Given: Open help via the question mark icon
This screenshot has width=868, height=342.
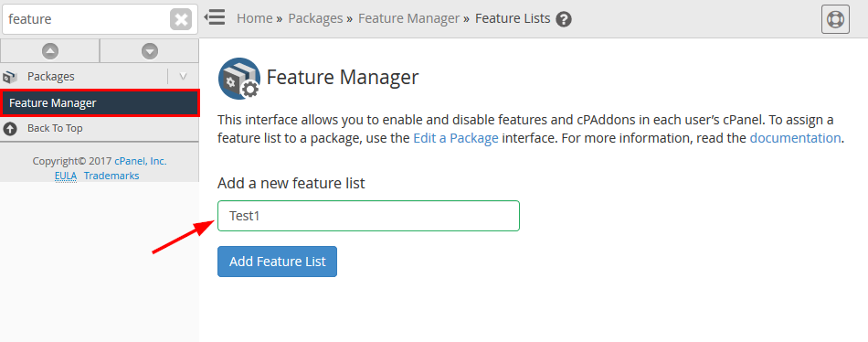Looking at the screenshot, I should 564,19.
